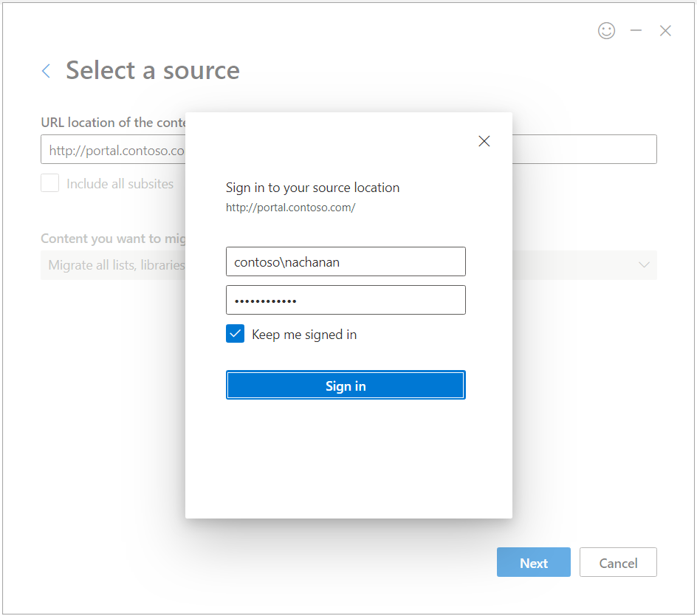The height and width of the screenshot is (616, 697).
Task: Click the smiley feedback icon
Action: coord(606,31)
